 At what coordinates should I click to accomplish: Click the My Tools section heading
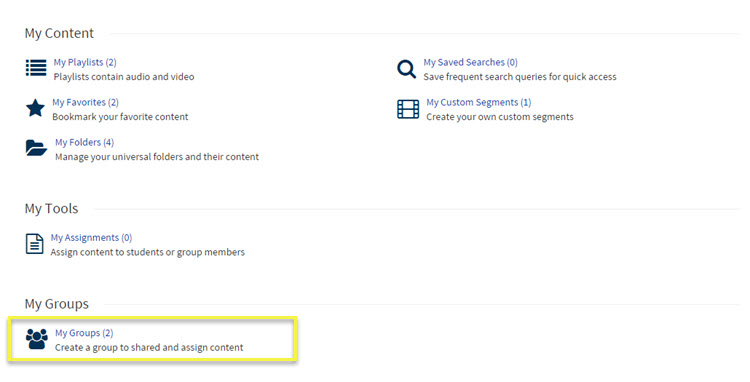tap(51, 209)
